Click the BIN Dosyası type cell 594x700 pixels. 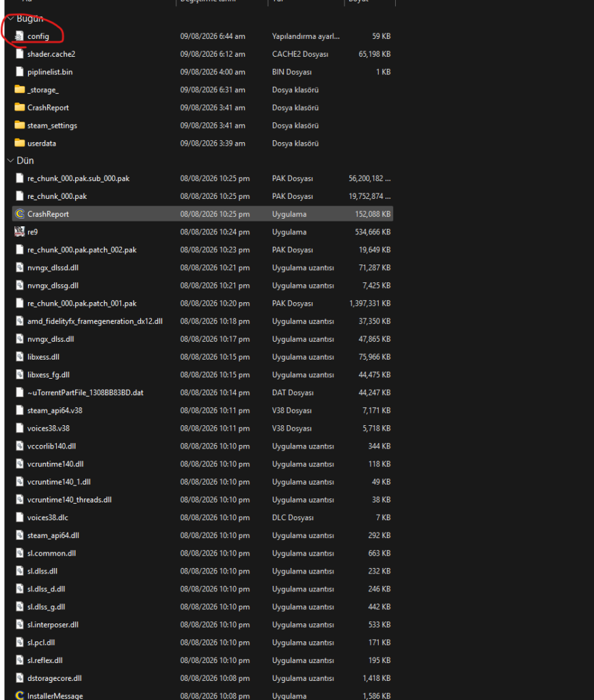point(292,72)
